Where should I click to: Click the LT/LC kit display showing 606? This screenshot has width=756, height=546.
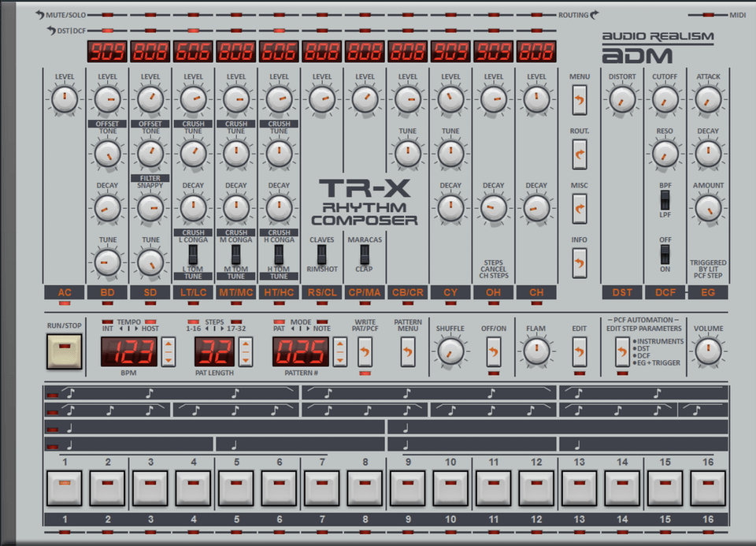click(x=193, y=51)
